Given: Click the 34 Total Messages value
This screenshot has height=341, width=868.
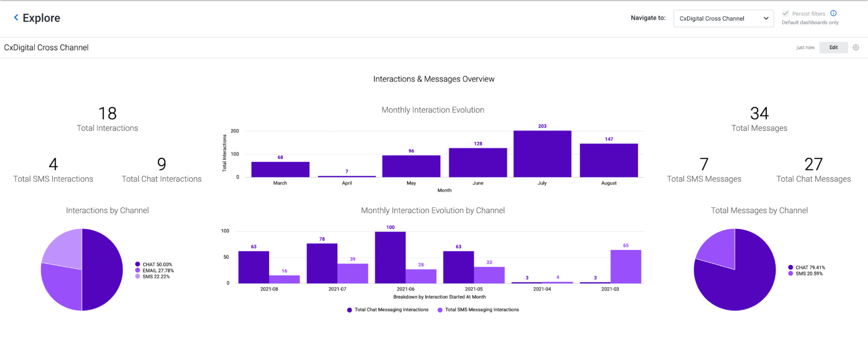Looking at the screenshot, I should (x=759, y=113).
